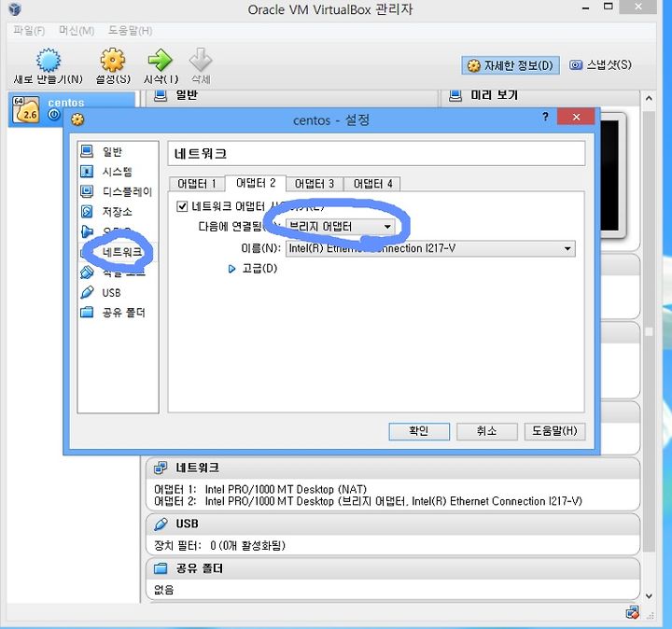Click the 시스템 chip icon in sidebar

(x=87, y=172)
